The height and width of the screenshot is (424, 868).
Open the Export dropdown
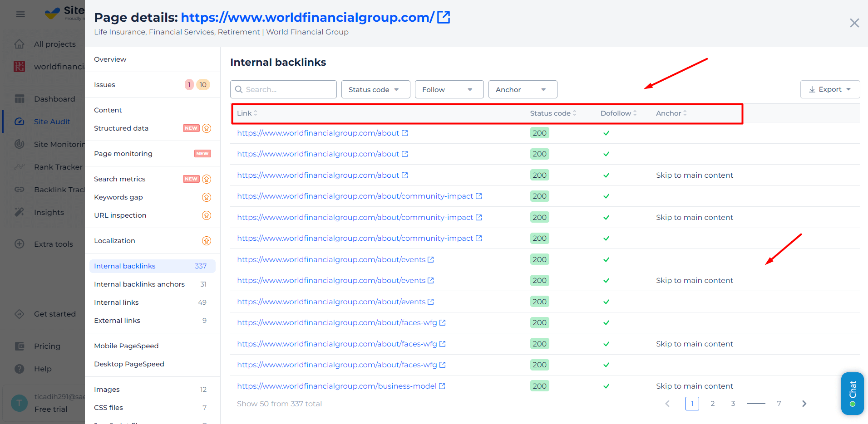pyautogui.click(x=830, y=89)
